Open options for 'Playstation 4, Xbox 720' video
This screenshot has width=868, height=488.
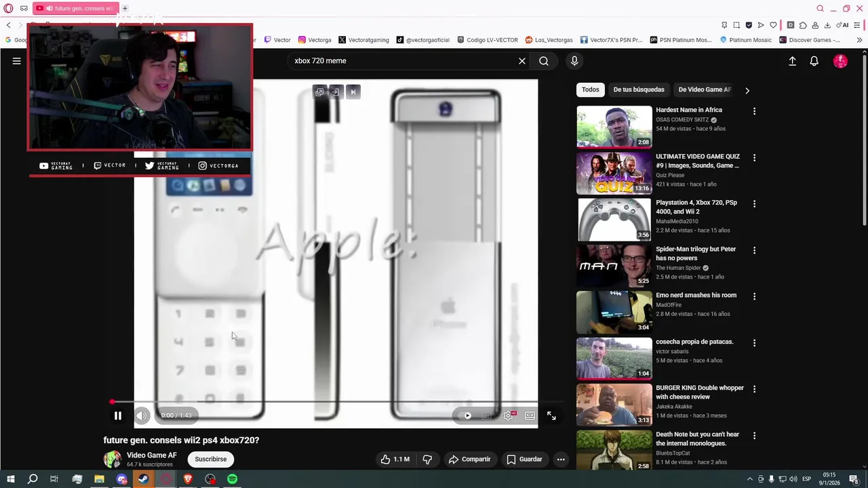click(x=754, y=203)
